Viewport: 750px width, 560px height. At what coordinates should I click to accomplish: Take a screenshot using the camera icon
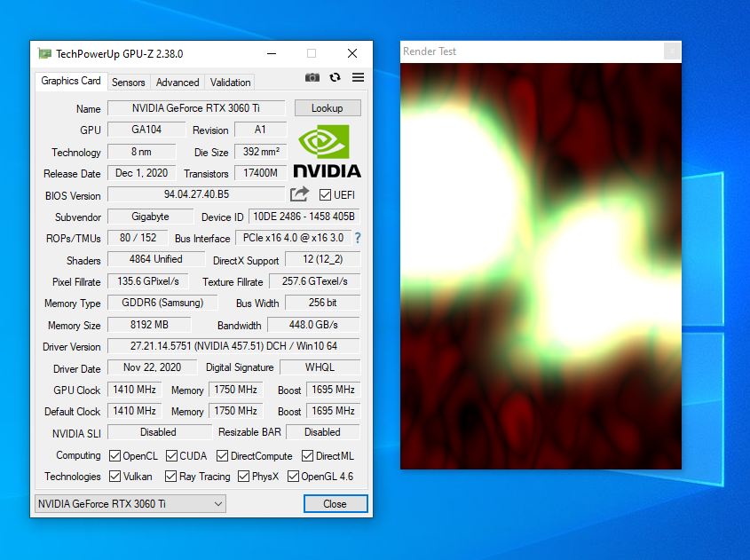click(312, 77)
